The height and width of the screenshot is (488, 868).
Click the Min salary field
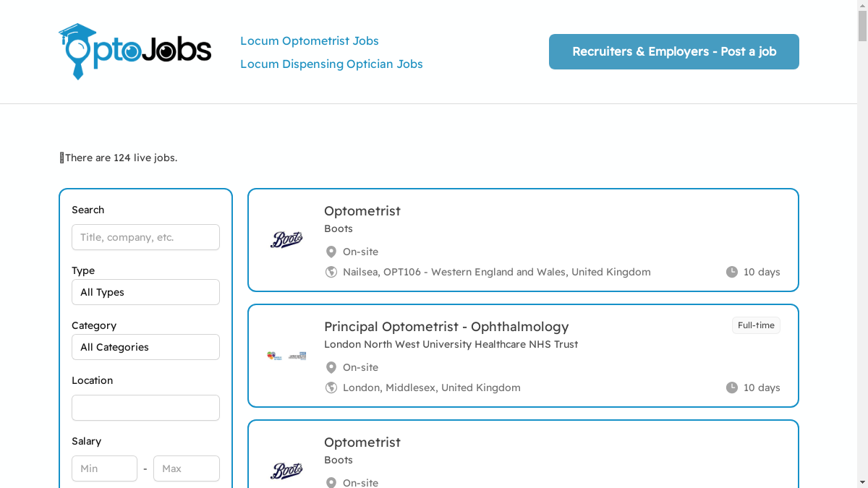click(x=104, y=468)
